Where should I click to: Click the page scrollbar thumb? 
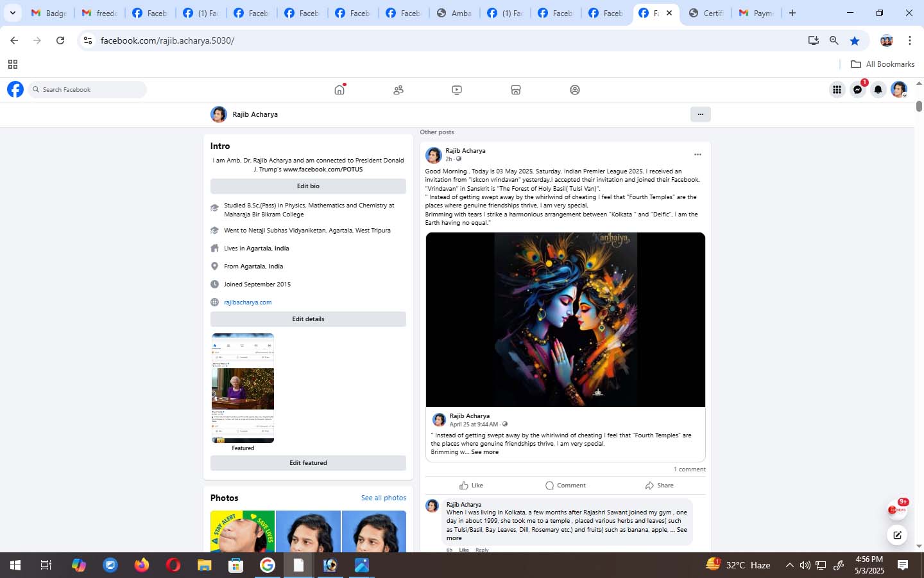tap(919, 106)
